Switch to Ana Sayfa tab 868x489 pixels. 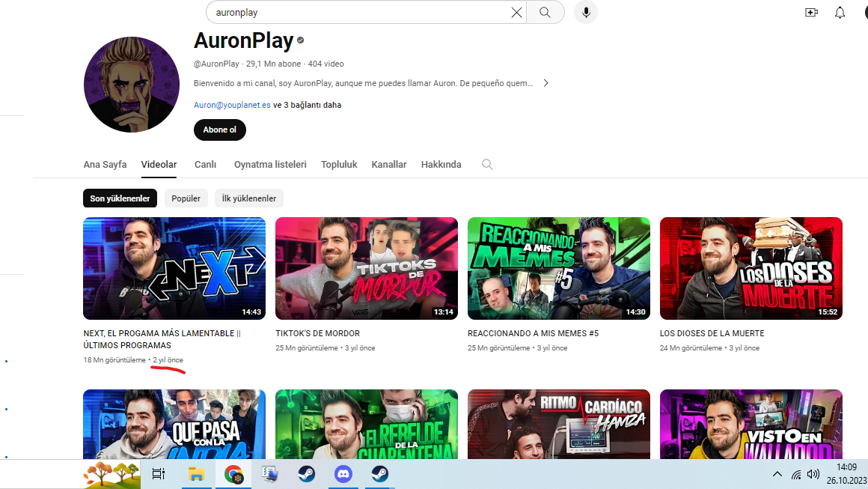click(106, 165)
